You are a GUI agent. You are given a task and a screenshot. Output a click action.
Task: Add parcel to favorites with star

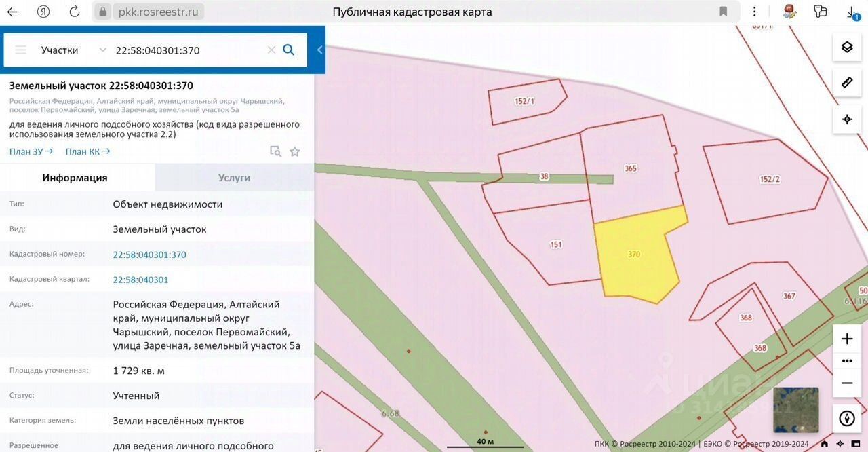(295, 151)
